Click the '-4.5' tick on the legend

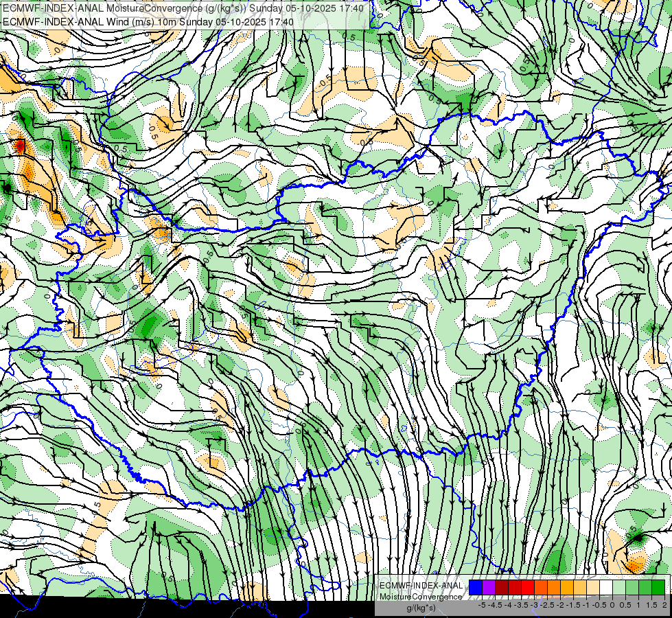[x=495, y=605]
